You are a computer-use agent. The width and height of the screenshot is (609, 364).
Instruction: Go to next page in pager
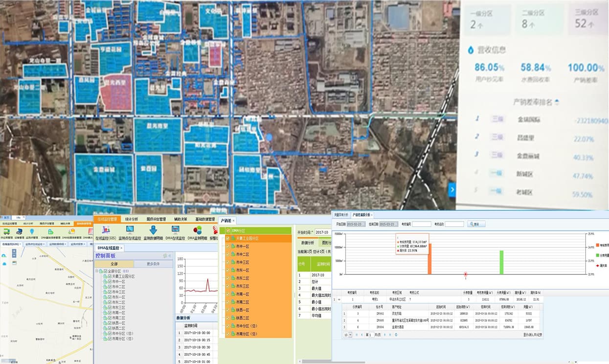tap(384, 335)
